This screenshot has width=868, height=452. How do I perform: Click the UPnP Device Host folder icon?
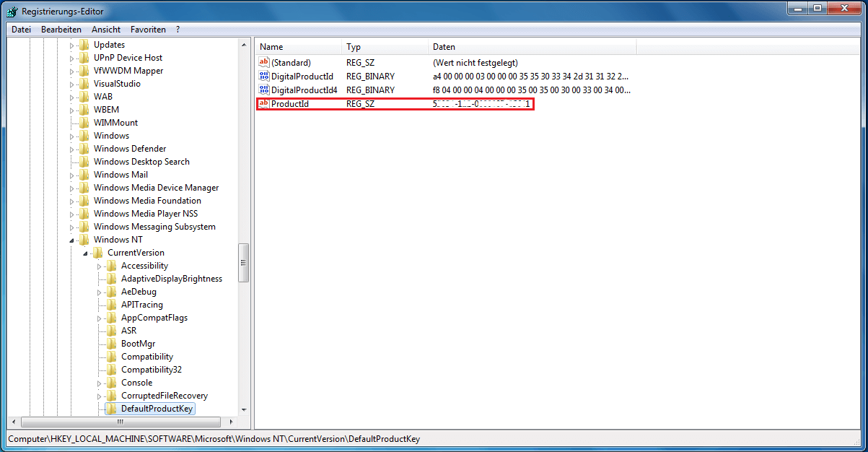[84, 58]
